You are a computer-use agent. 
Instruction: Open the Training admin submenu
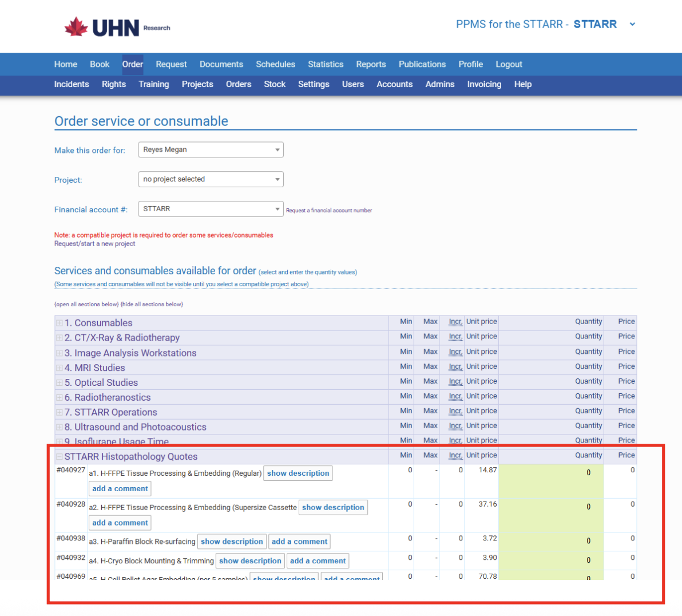[x=154, y=85]
